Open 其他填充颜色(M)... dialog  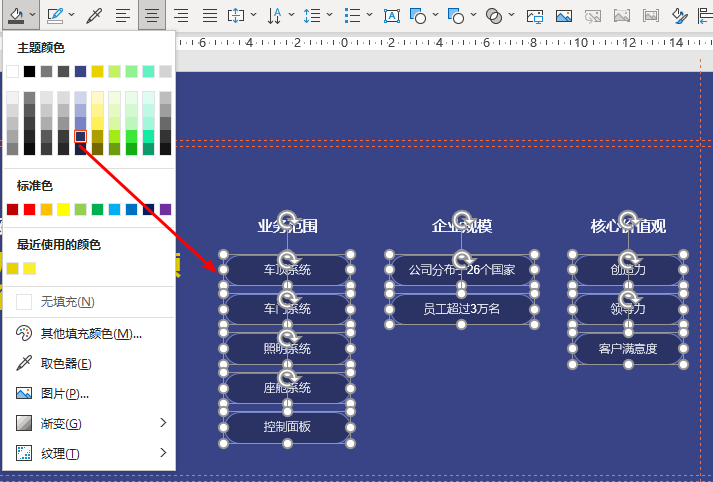pos(89,333)
